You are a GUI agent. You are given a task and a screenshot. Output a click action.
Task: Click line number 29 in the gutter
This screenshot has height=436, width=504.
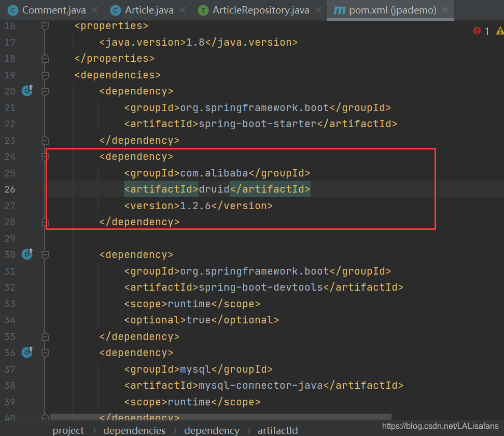pos(10,238)
